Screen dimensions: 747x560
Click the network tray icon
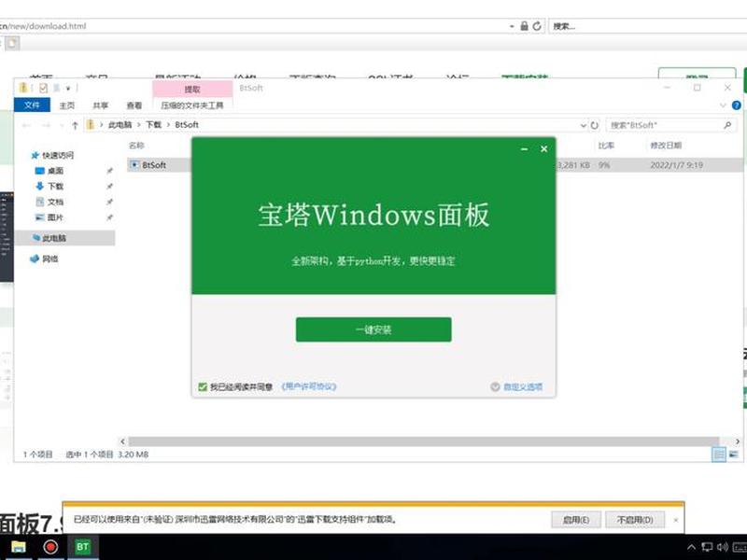point(708,547)
